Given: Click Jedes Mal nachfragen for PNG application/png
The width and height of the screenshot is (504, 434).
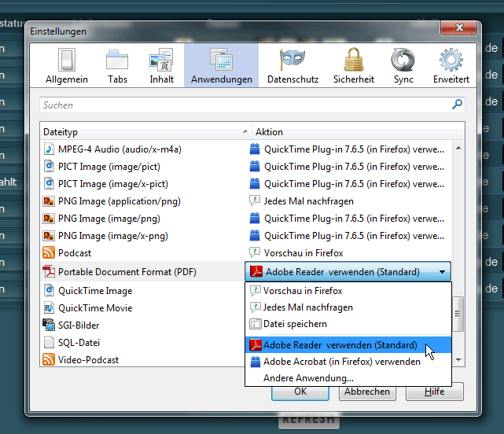Looking at the screenshot, I should click(301, 201).
